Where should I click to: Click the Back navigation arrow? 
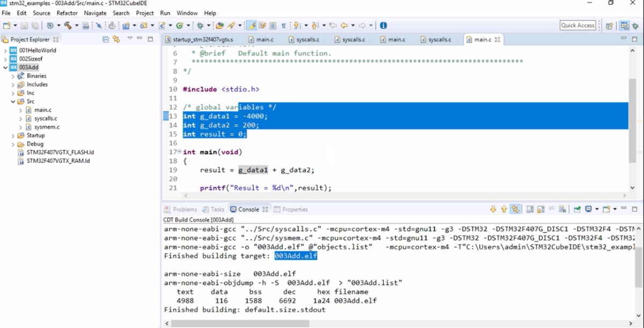click(344, 25)
